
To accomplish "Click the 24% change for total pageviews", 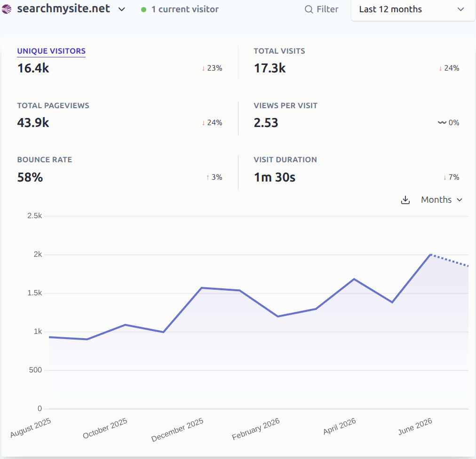I will click(x=212, y=123).
